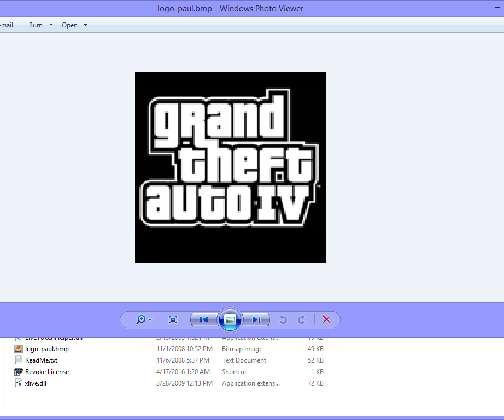Viewport: 504px width, 420px height.
Task: Go to the previous image
Action: 203,319
